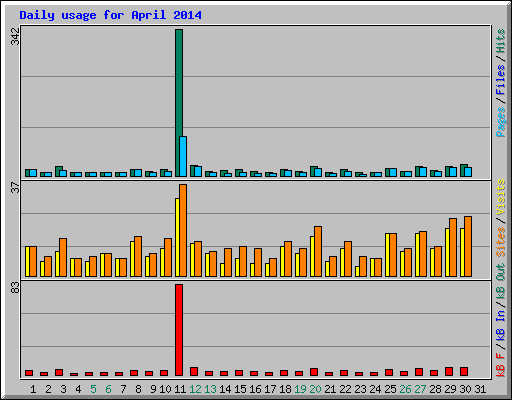512x400 pixels.
Task: Click day label "14" on the x-axis
Action: (225, 389)
